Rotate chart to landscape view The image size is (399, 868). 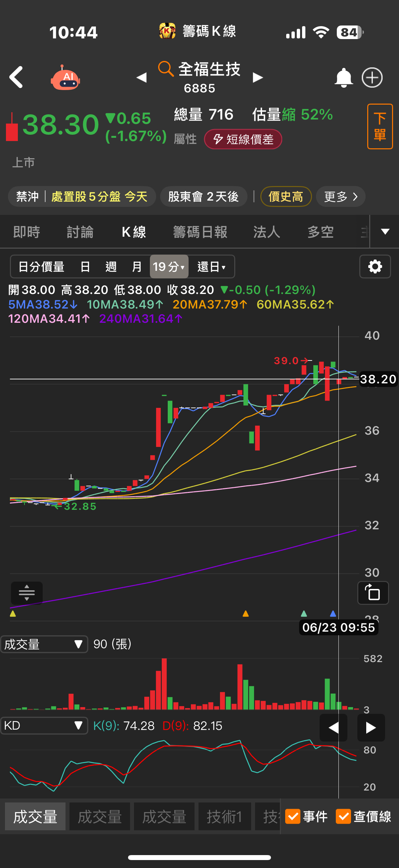click(x=373, y=593)
